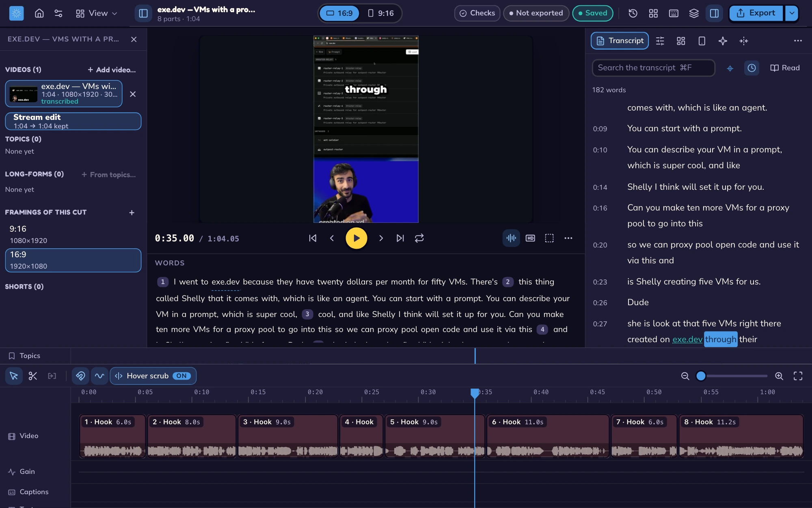Add a framing with plus icon

132,213
